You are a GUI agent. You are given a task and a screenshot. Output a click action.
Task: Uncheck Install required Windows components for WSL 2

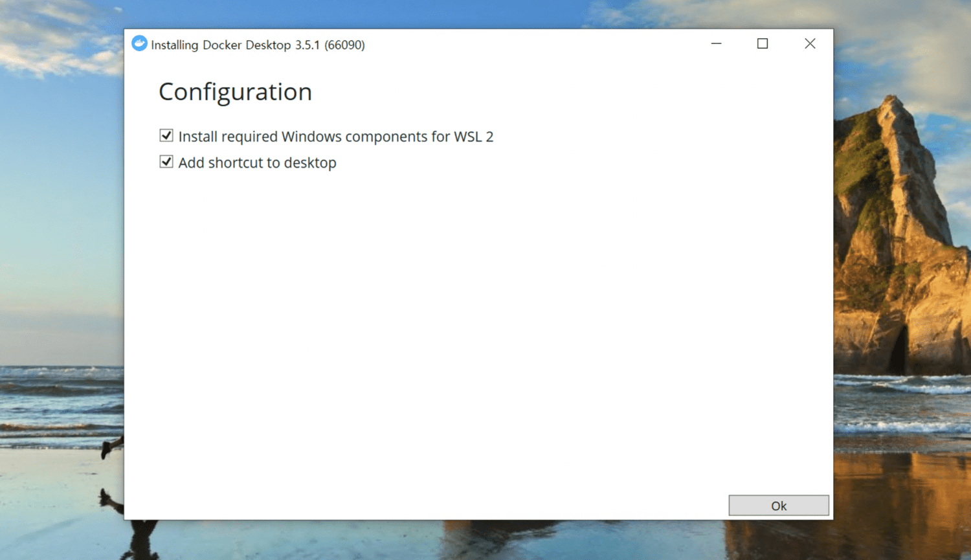pos(166,135)
